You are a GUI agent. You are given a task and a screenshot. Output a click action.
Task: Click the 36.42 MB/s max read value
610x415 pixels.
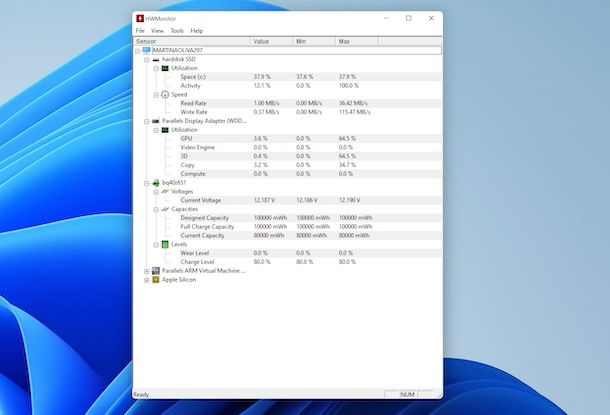pyautogui.click(x=353, y=103)
